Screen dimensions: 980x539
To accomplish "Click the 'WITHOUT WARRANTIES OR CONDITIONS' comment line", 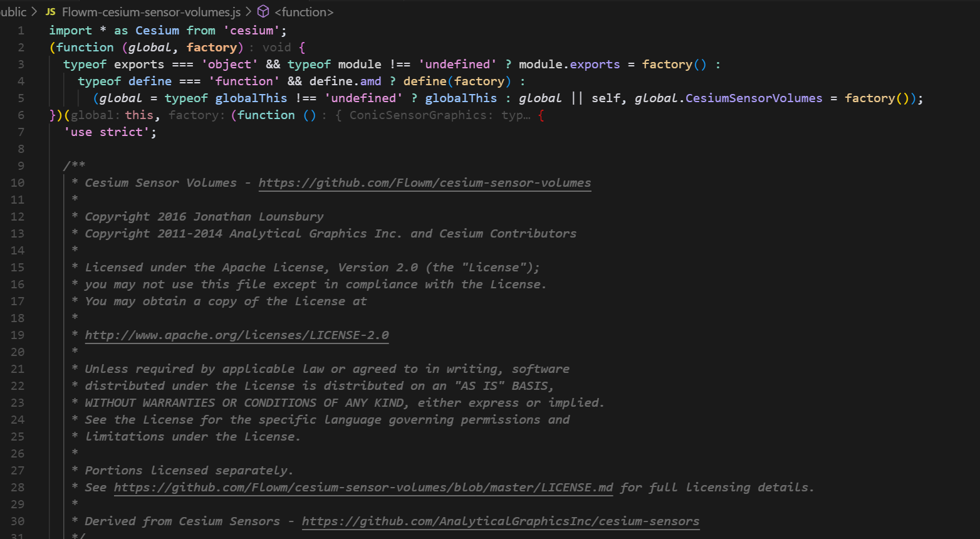I will point(345,402).
